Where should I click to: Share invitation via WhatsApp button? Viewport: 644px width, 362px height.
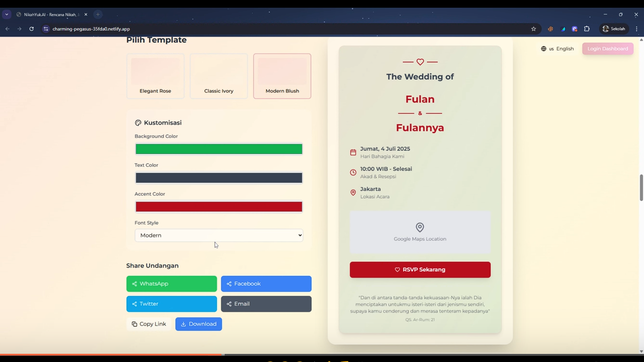[171, 284]
